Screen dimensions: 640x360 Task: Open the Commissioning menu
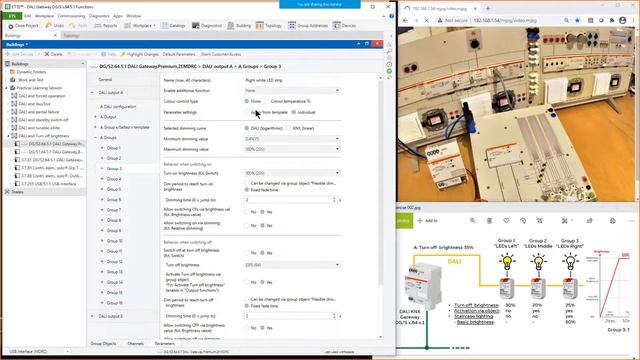(71, 16)
